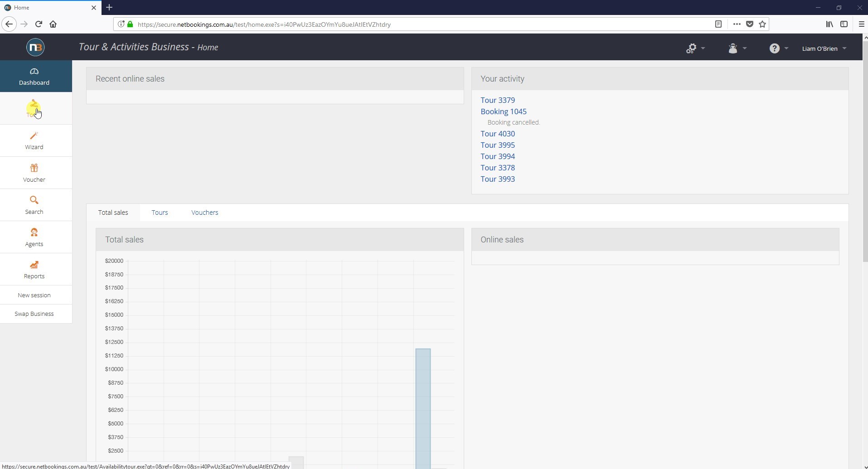Toggle the browser sidebar icon

844,24
